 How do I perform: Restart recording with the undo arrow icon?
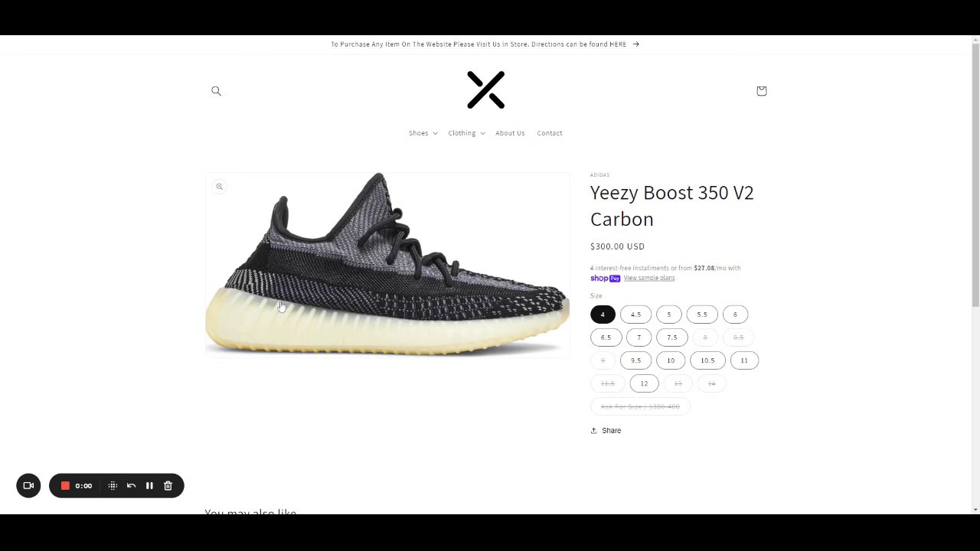(x=131, y=485)
